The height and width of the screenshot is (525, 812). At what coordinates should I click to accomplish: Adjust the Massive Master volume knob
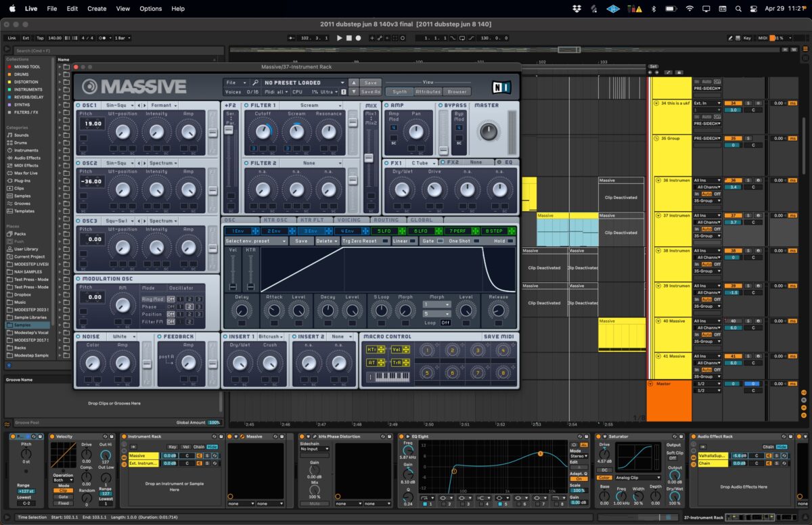(487, 131)
